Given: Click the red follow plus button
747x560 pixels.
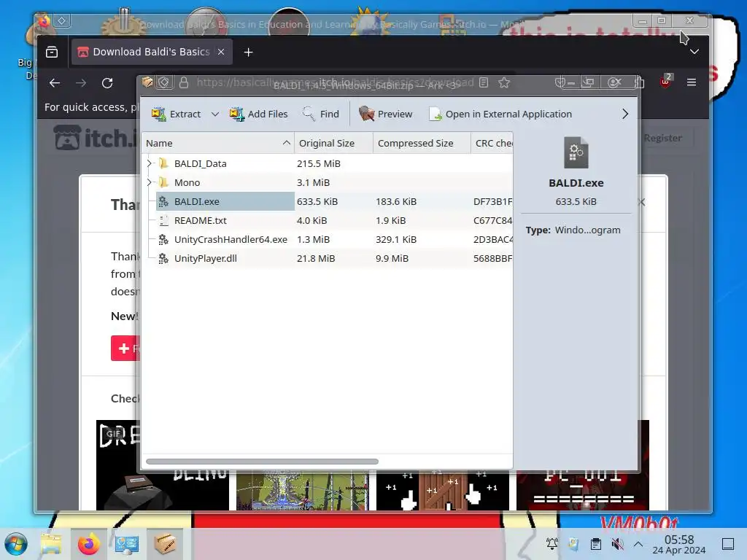Looking at the screenshot, I should click(x=125, y=348).
